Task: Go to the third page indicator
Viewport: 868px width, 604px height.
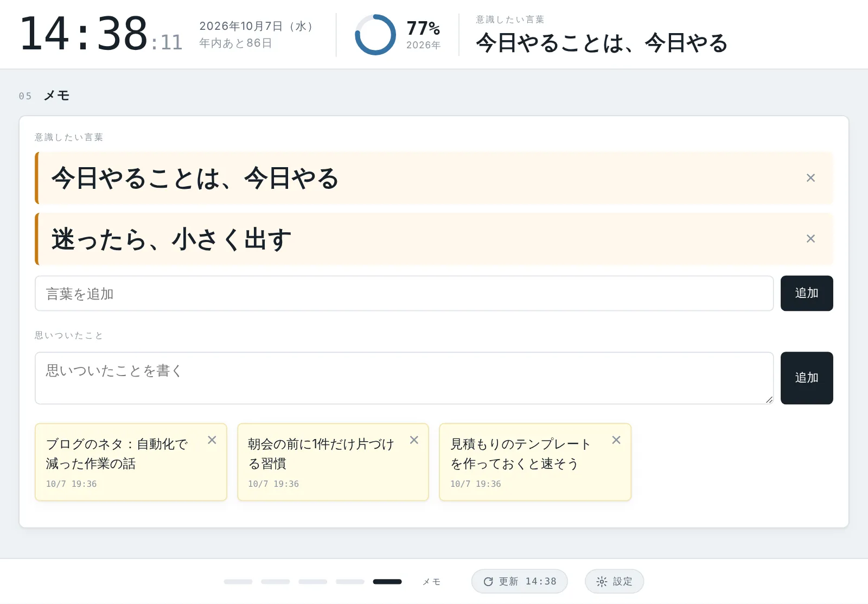Action: [313, 582]
